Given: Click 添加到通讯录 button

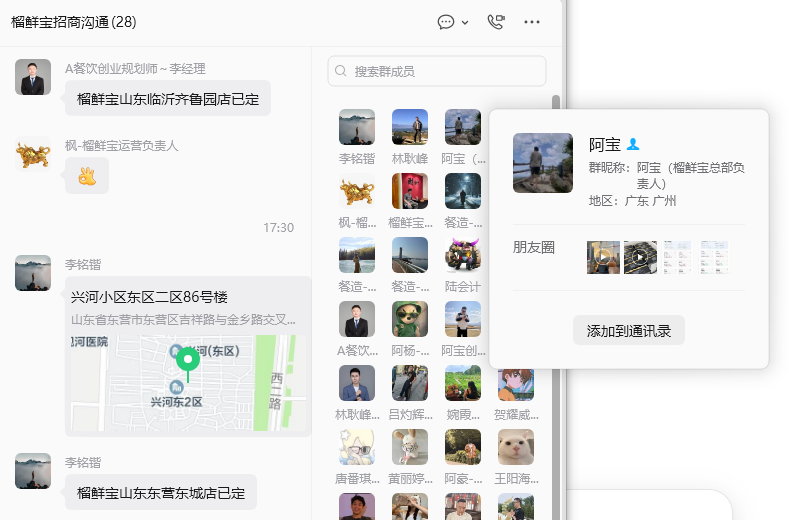Looking at the screenshot, I should click(x=628, y=330).
